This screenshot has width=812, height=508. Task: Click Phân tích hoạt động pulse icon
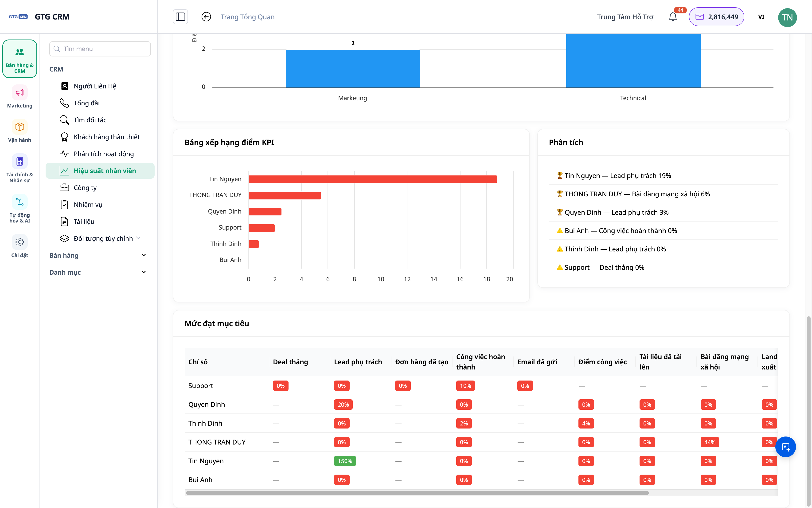click(64, 154)
